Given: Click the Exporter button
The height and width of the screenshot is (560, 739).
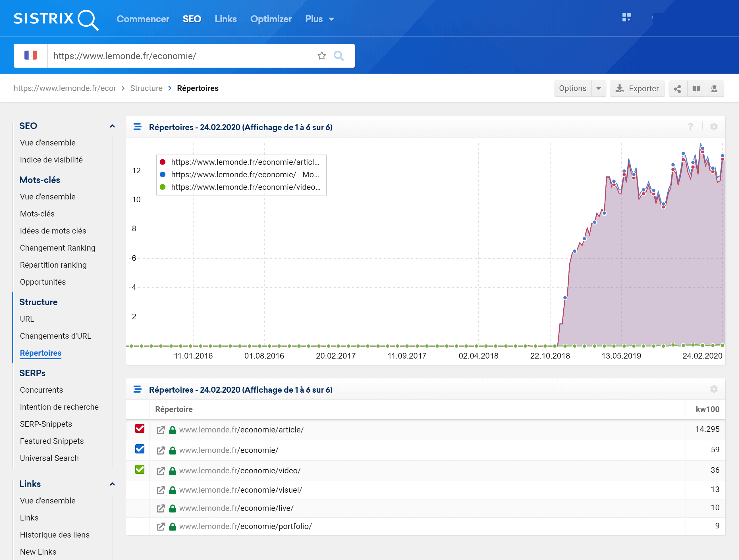Looking at the screenshot, I should point(637,88).
